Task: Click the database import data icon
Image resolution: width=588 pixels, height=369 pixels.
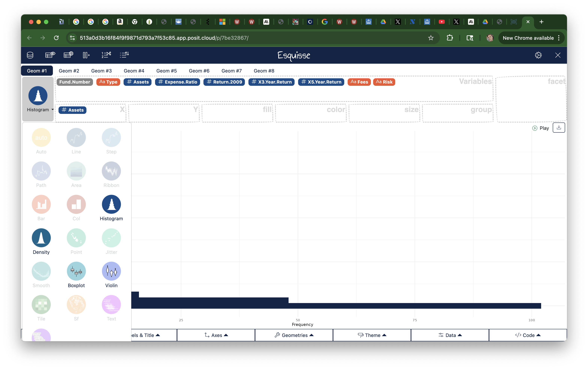Action: [x=30, y=55]
